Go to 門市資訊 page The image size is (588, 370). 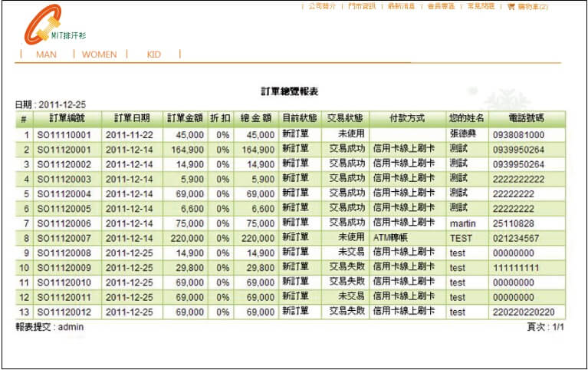(362, 6)
